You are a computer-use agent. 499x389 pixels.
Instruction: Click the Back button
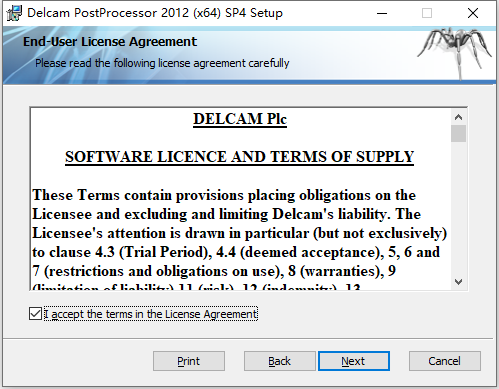(279, 361)
